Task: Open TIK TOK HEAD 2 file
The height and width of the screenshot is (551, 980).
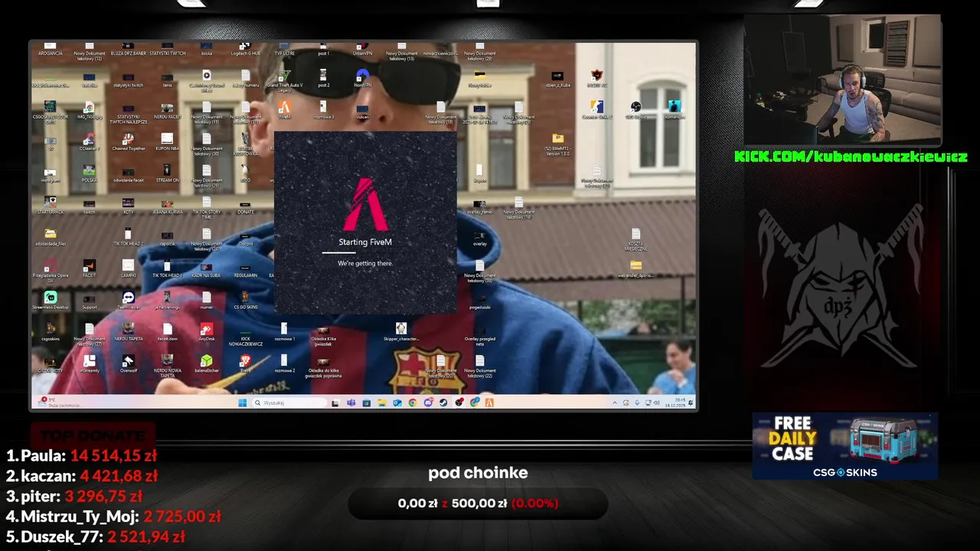Action: [x=129, y=236]
